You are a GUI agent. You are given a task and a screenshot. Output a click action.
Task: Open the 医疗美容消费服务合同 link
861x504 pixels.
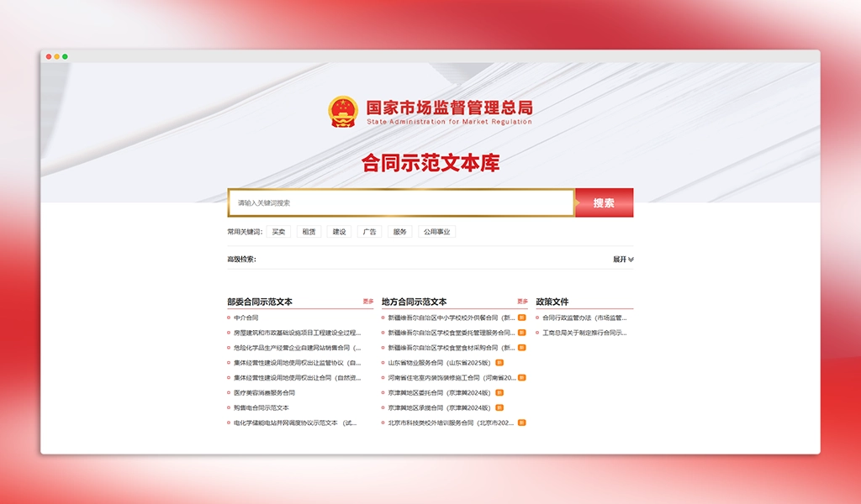click(264, 393)
